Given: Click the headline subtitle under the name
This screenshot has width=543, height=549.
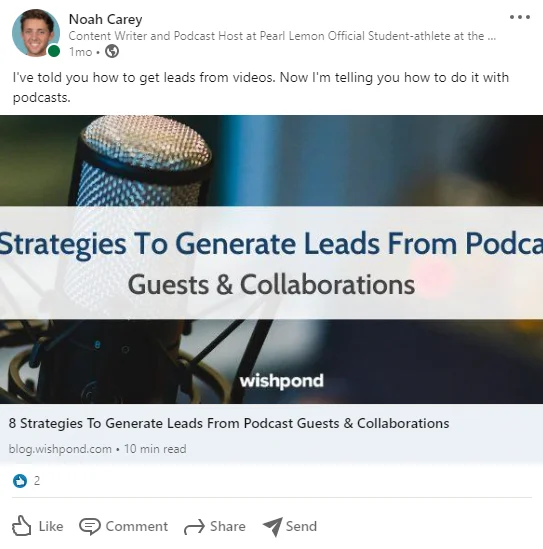Looking at the screenshot, I should point(282,36).
